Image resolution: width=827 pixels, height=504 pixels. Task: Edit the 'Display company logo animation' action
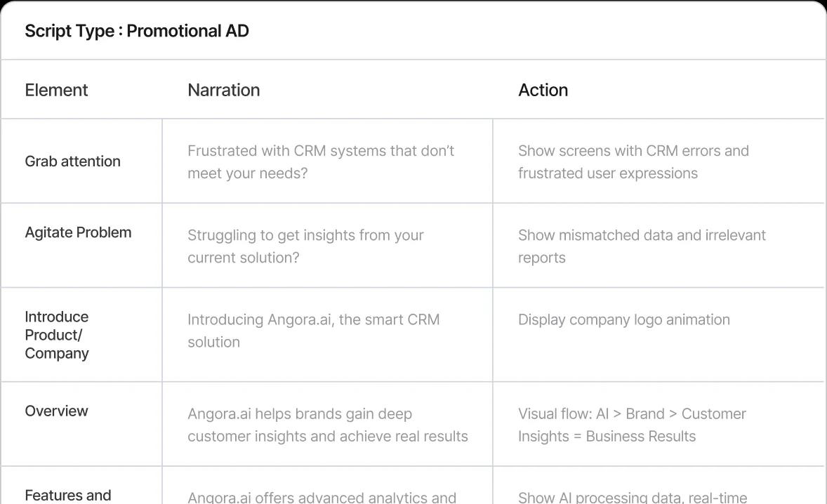click(x=624, y=319)
